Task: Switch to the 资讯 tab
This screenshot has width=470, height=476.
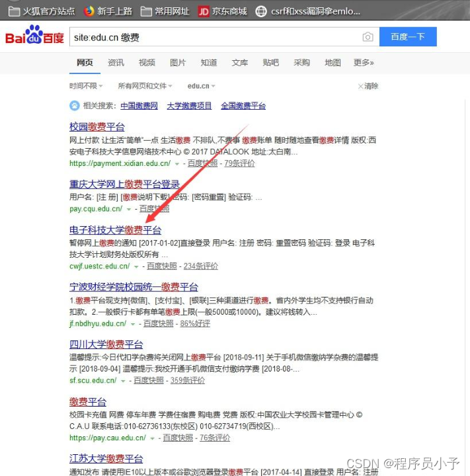Action: coord(116,63)
